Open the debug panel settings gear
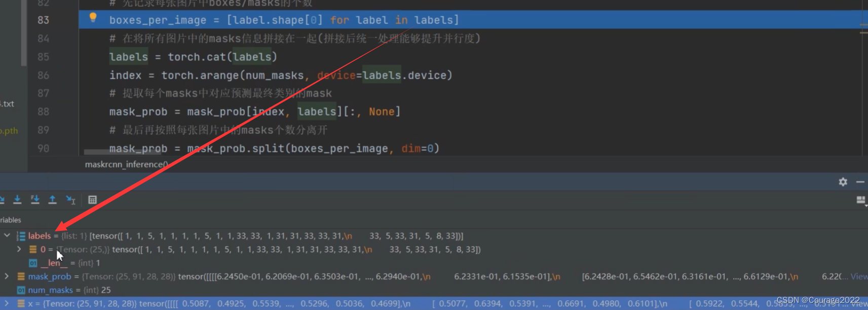 pyautogui.click(x=843, y=182)
